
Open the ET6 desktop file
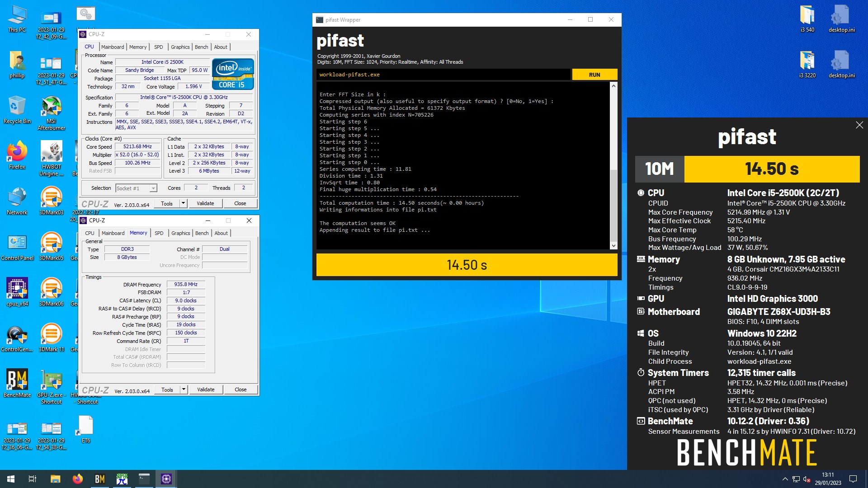86,430
